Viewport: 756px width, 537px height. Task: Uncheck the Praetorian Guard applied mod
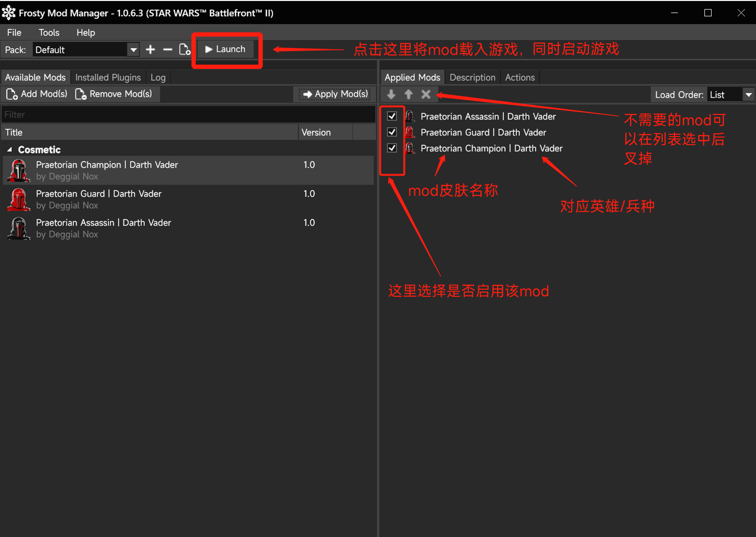392,132
